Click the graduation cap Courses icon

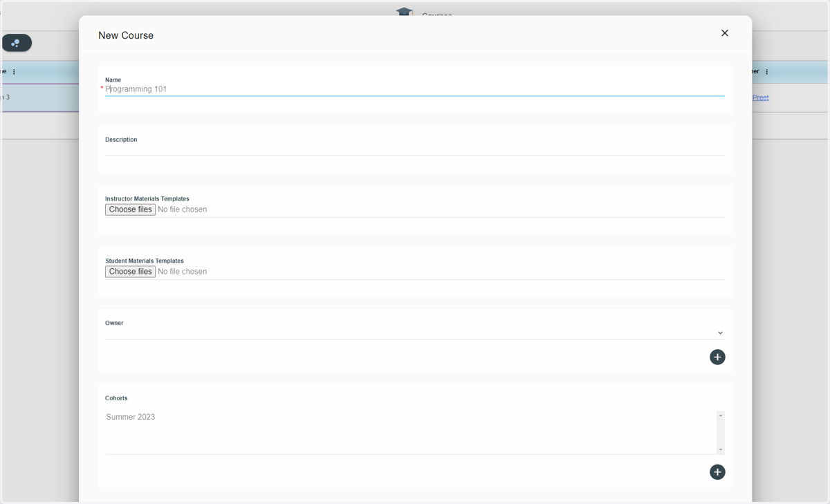405,12
